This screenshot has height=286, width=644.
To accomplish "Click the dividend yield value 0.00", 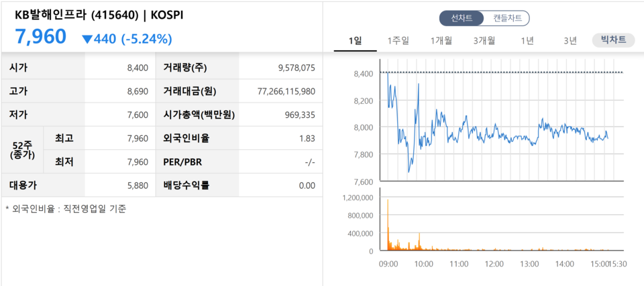I will point(308,186).
